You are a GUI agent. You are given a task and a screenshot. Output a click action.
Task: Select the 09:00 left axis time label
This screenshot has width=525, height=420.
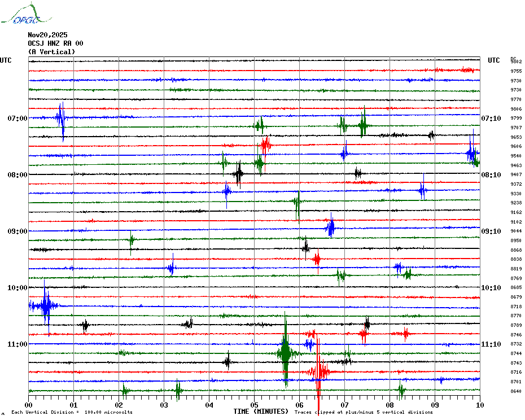[x=17, y=231]
